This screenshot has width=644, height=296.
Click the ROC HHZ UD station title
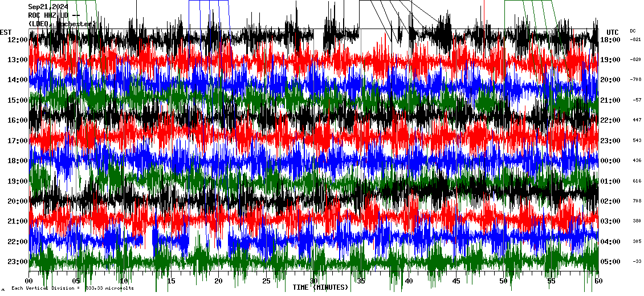click(54, 15)
